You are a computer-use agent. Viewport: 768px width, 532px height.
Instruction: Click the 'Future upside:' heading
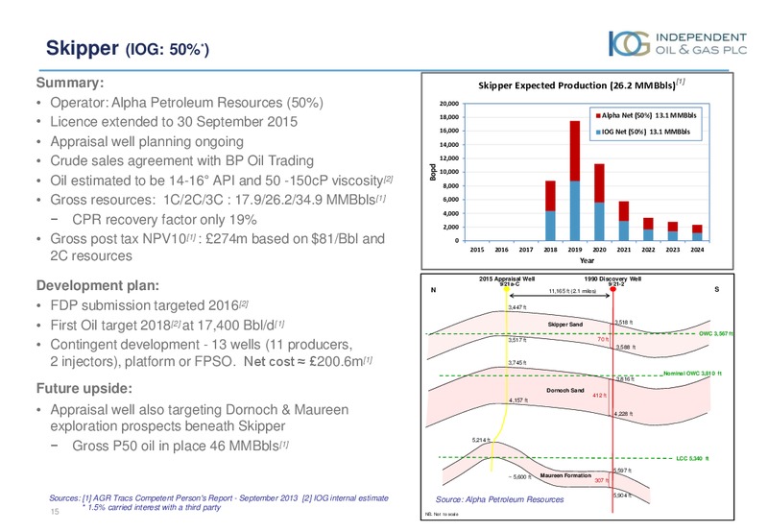click(x=84, y=389)
